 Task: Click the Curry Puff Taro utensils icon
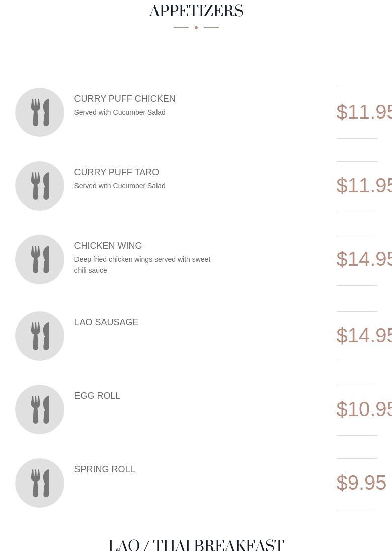[x=40, y=186]
